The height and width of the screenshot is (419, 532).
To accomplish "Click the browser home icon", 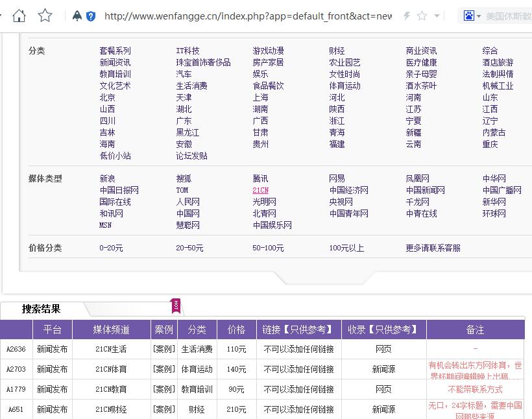I will pyautogui.click(x=19, y=16).
